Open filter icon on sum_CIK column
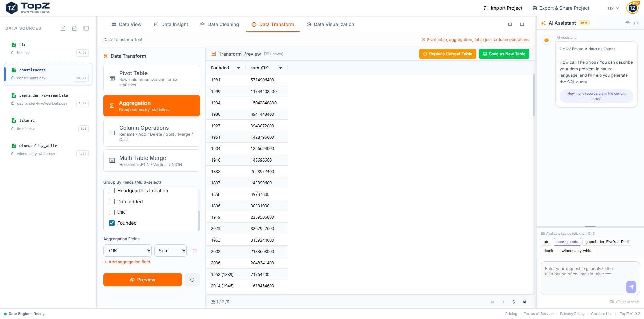The image size is (644, 319). coord(281,68)
